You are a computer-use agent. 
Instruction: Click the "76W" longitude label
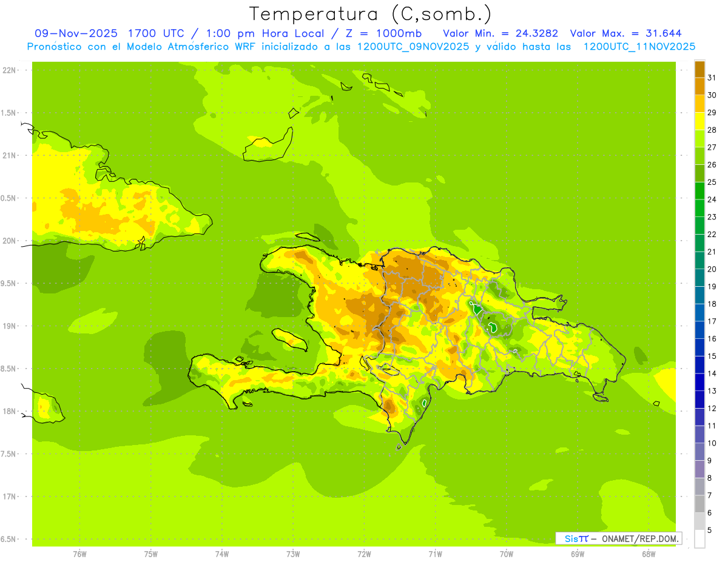[79, 554]
